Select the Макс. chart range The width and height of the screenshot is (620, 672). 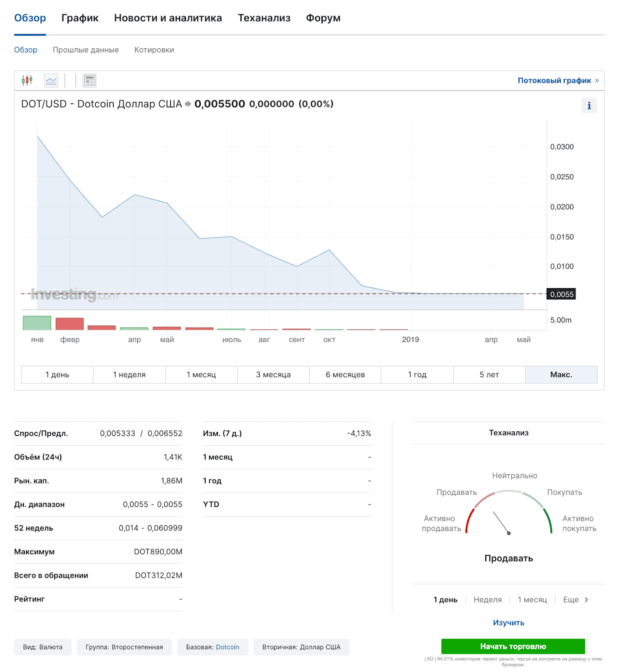[x=561, y=375]
